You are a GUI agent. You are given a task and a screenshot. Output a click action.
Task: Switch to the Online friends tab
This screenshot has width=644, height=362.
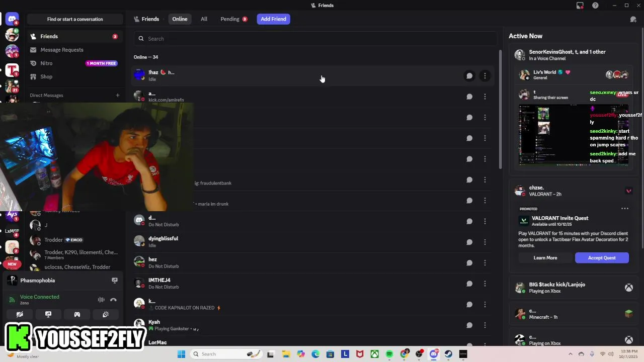[x=180, y=19]
